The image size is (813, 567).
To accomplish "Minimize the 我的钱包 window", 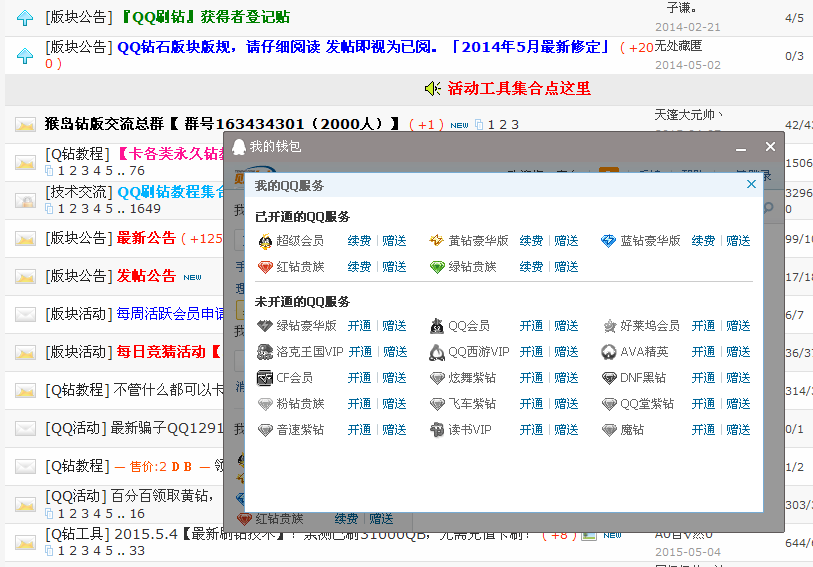I will [741, 149].
